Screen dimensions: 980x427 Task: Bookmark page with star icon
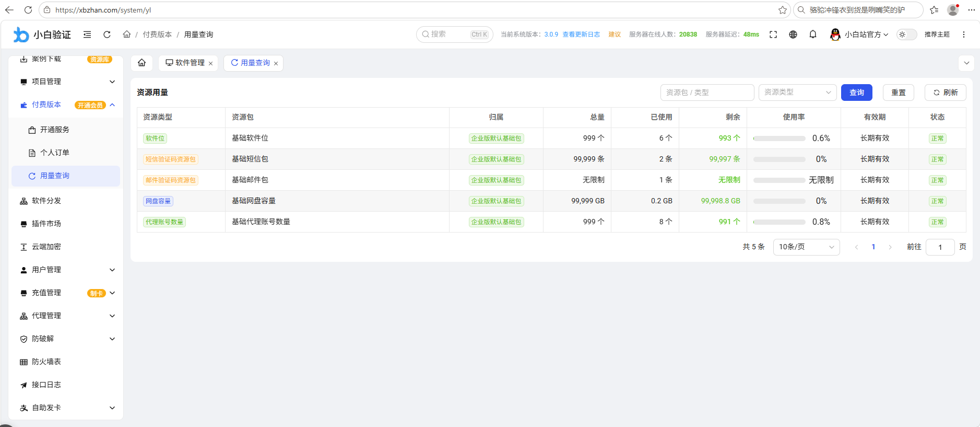[x=782, y=10]
